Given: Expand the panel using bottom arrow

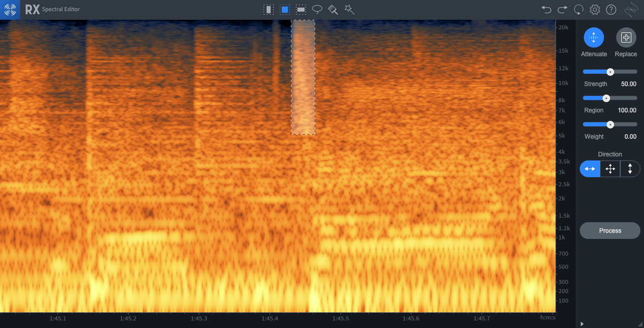Looking at the screenshot, I should point(582,324).
